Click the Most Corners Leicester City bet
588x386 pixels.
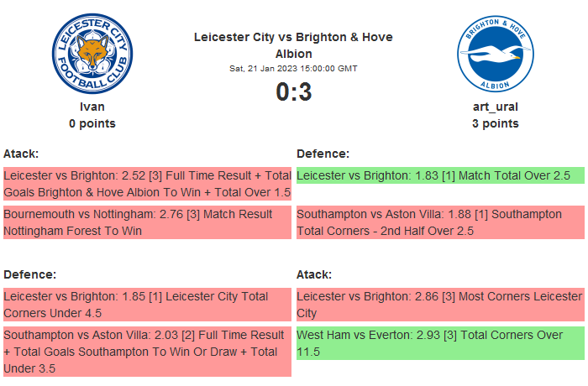tap(440, 305)
